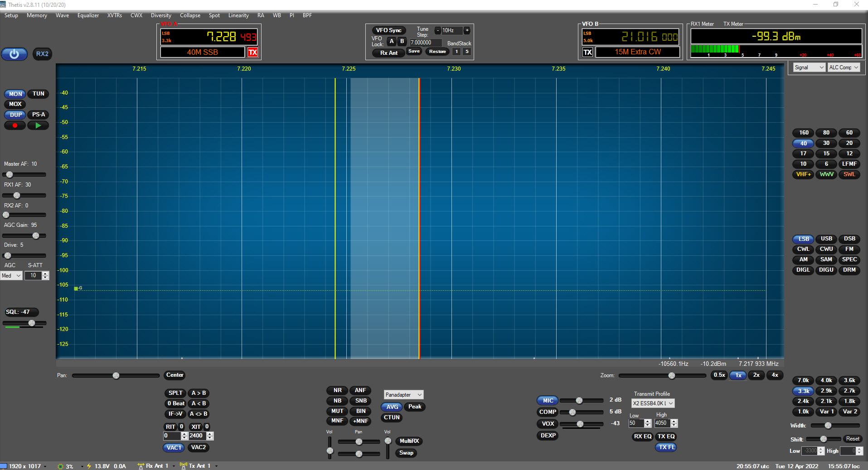The image size is (868, 470).
Task: Open the Panadapter display mode dropdown
Action: click(x=403, y=395)
